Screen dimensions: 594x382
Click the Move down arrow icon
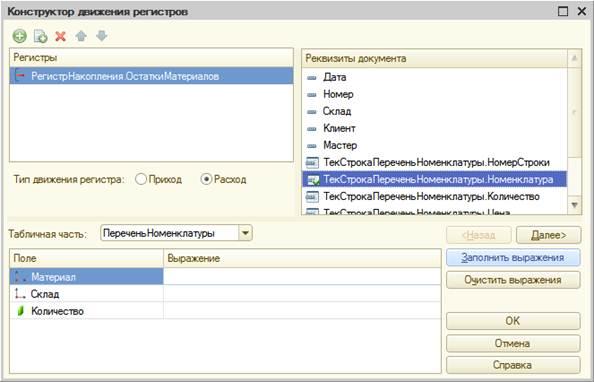coord(102,36)
